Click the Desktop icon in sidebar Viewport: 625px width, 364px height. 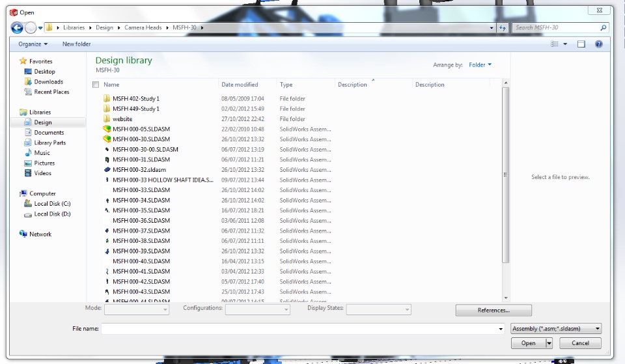(28, 72)
